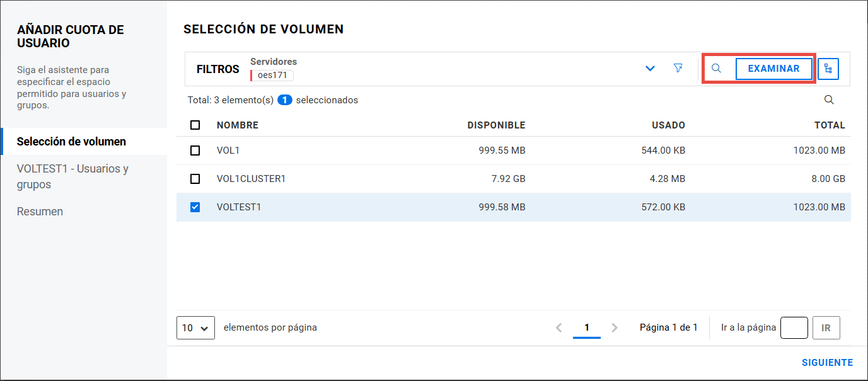Click the clear filters funnel icon
The width and height of the screenshot is (868, 381).
pos(678,68)
